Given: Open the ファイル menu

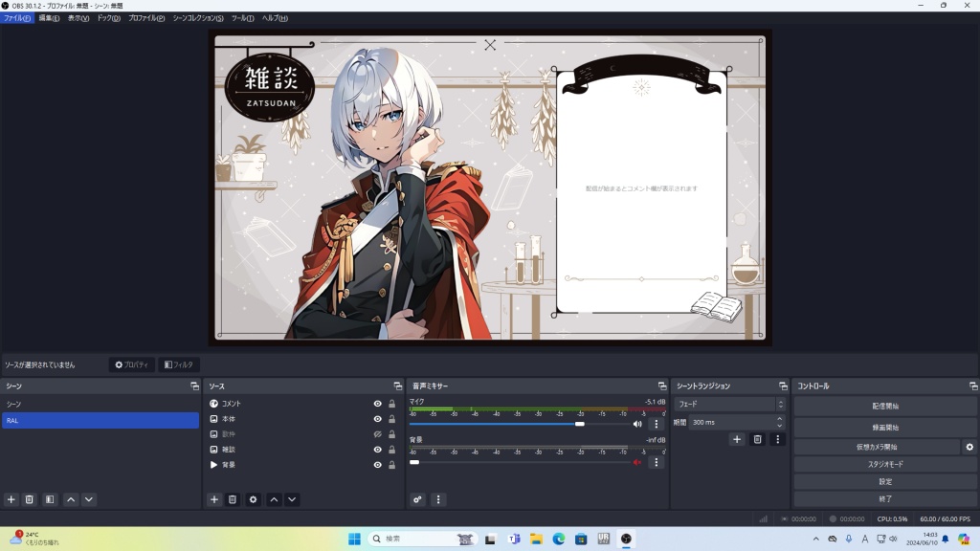Looking at the screenshot, I should click(17, 18).
